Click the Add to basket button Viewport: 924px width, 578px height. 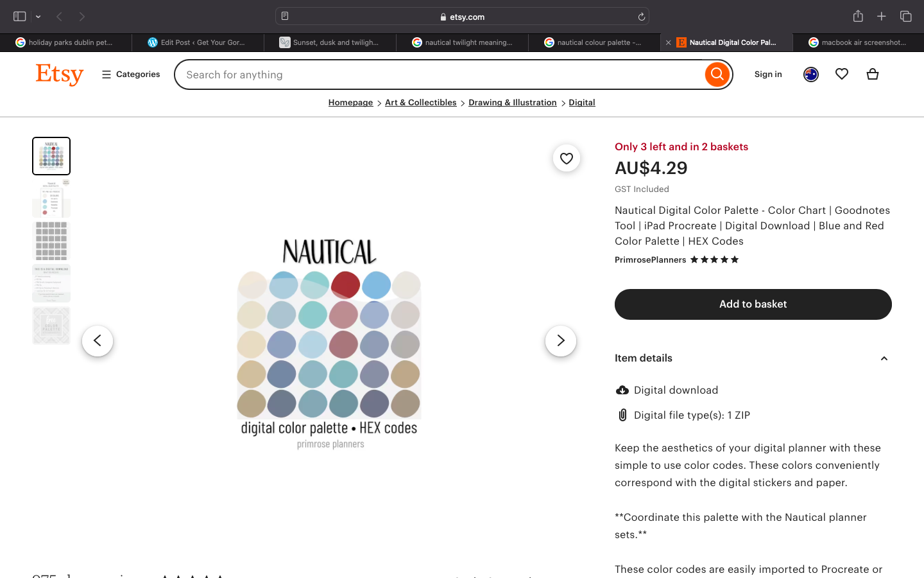point(753,304)
